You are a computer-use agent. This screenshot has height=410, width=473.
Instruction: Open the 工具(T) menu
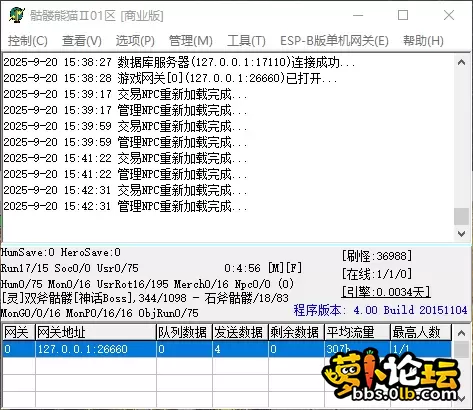click(246, 41)
